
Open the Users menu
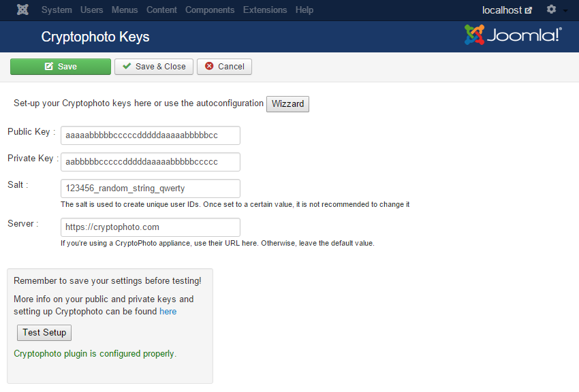coord(91,10)
